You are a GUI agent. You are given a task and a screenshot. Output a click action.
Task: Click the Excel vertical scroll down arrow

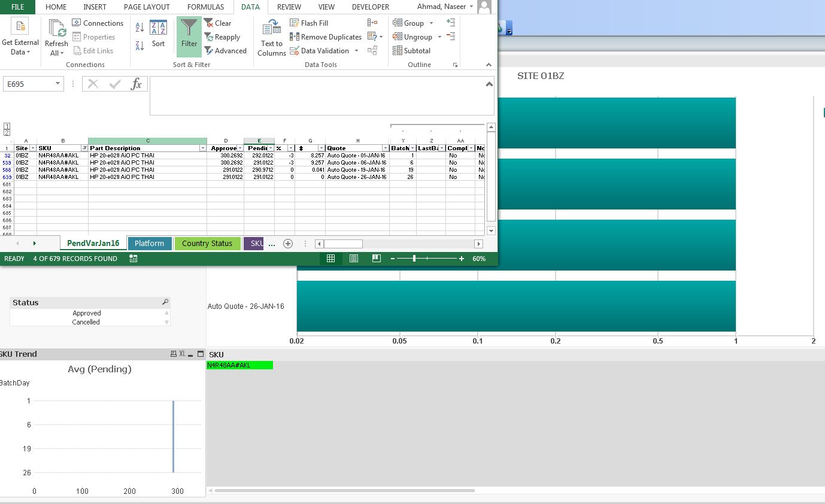492,231
